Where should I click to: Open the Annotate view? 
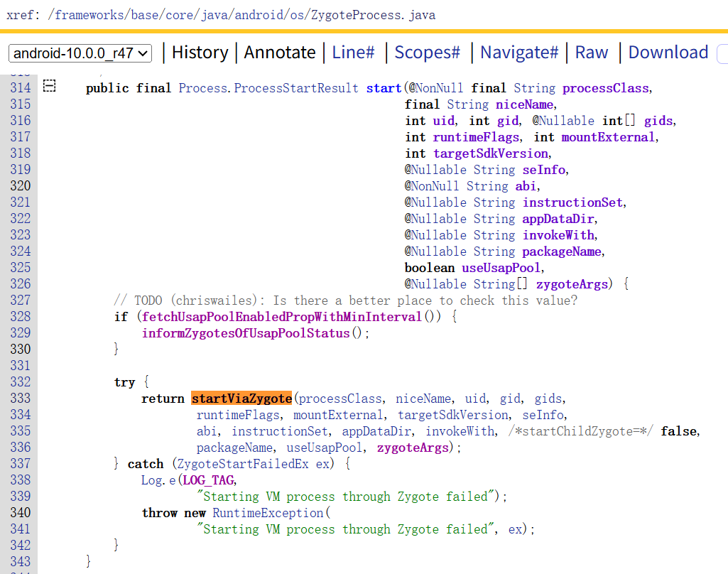[x=280, y=53]
